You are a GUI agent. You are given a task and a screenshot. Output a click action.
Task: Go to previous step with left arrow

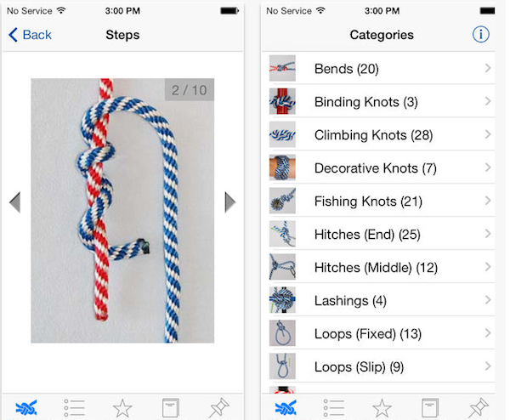coord(15,202)
